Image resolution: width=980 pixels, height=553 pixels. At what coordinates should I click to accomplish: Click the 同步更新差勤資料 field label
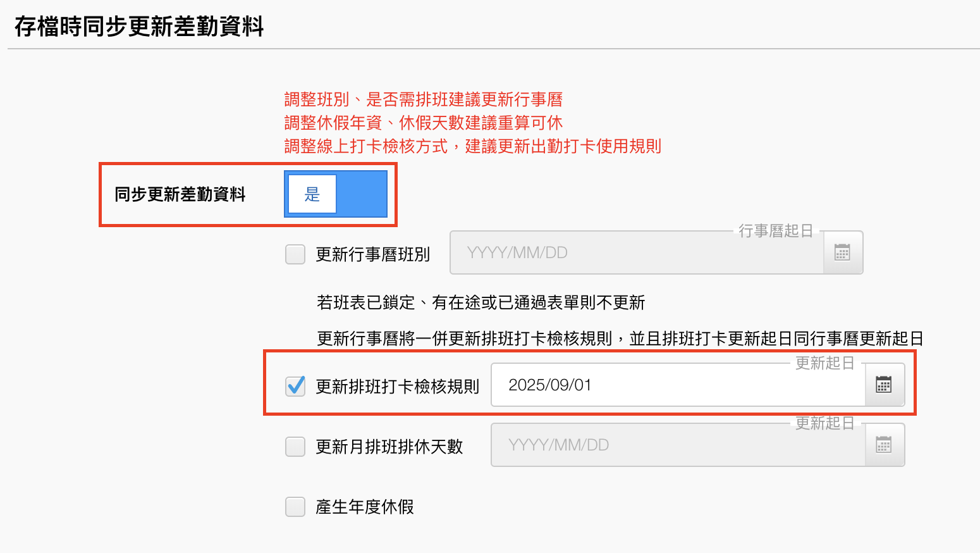[180, 194]
